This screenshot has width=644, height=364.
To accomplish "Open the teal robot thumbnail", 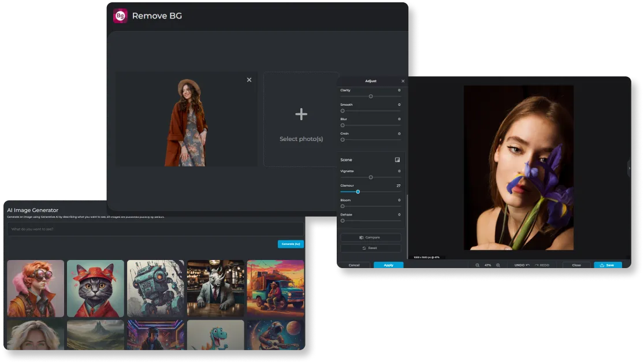I will [x=156, y=288].
